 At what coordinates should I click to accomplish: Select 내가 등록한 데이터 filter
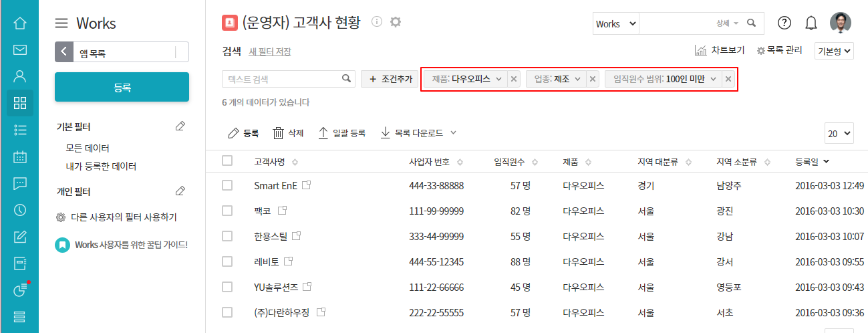click(100, 166)
